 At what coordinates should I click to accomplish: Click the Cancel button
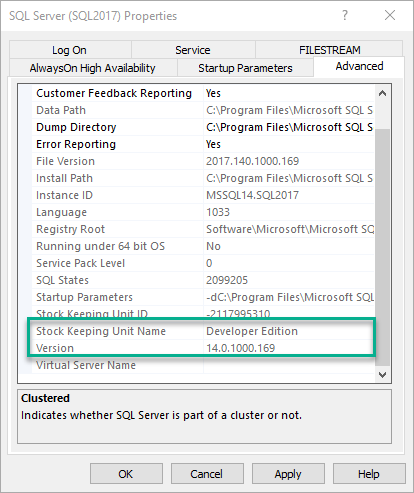(207, 473)
